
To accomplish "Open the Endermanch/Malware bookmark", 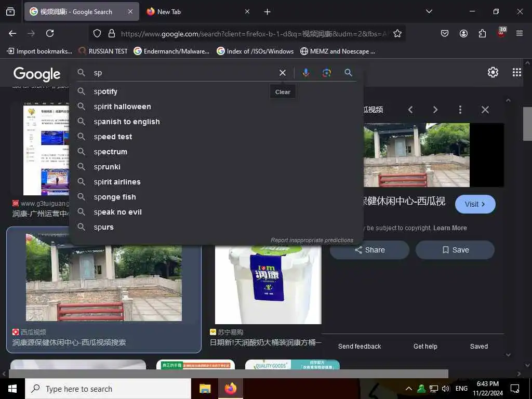I will [x=171, y=51].
